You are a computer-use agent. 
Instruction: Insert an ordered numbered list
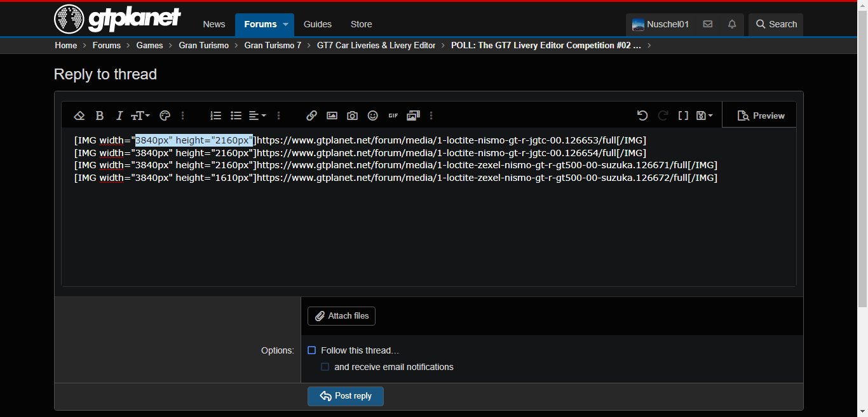click(216, 116)
